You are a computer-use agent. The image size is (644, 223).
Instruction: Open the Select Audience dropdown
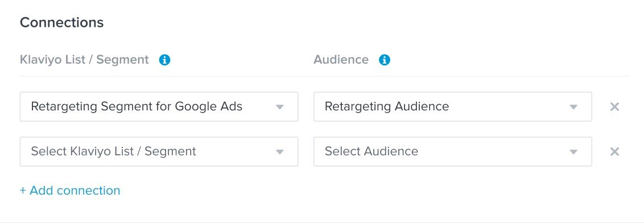[453, 151]
